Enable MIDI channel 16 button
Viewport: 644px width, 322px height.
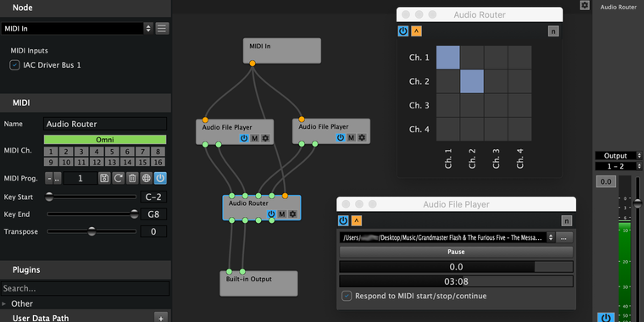pyautogui.click(x=158, y=162)
